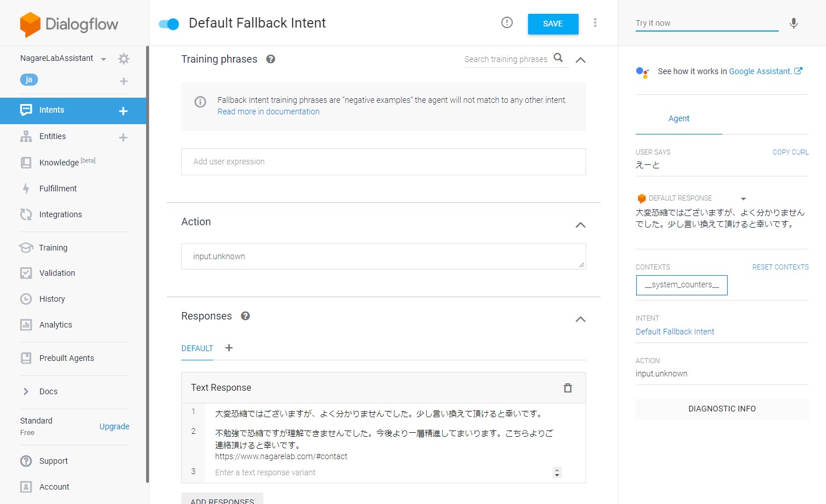The width and height of the screenshot is (826, 504).
Task: Click the nagarelab.com contact URL text
Action: (281, 457)
